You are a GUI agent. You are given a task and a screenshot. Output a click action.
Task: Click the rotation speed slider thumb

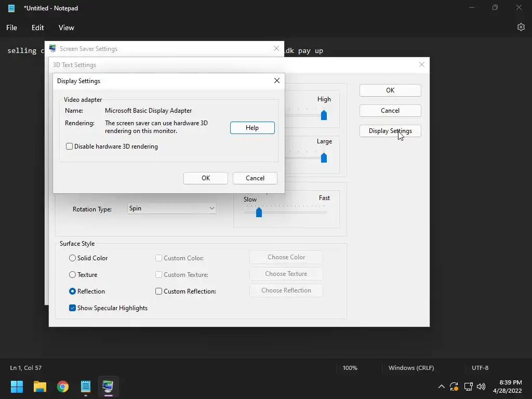259,212
